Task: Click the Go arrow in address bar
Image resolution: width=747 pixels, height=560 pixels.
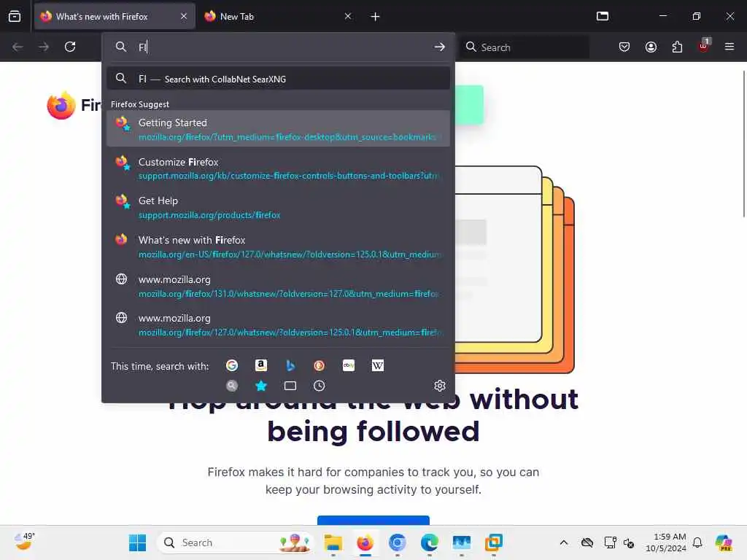Action: click(440, 47)
